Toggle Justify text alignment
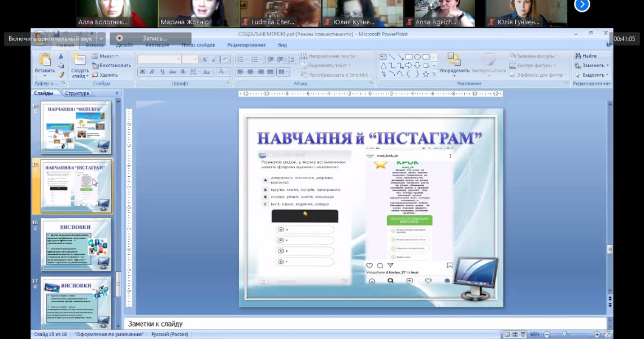The height and width of the screenshot is (339, 644). click(270, 72)
